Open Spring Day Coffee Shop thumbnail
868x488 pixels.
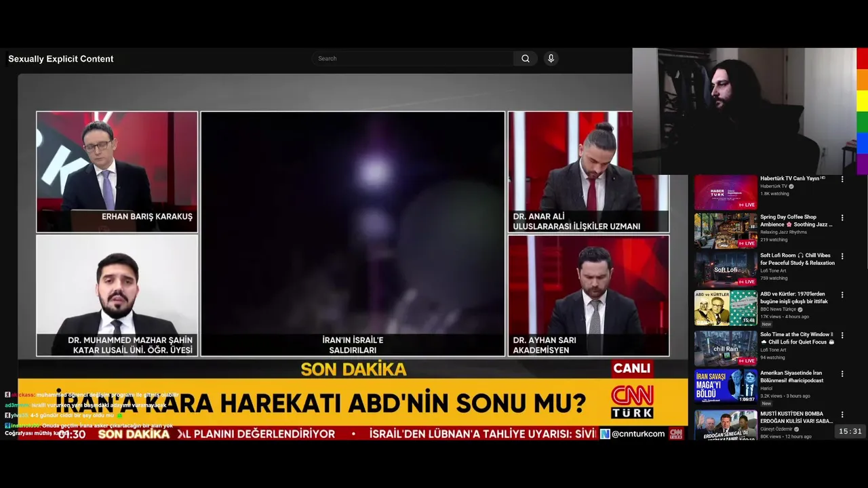coord(726,230)
